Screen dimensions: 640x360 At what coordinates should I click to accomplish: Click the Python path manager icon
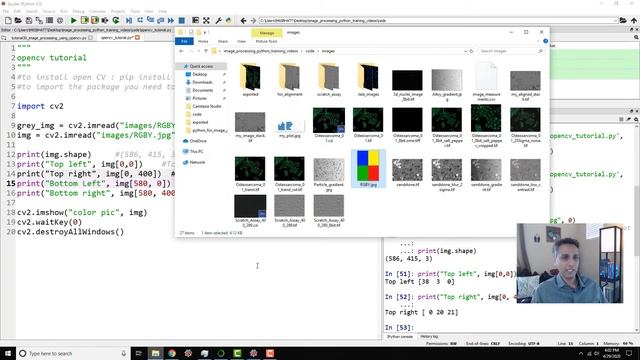229,20
